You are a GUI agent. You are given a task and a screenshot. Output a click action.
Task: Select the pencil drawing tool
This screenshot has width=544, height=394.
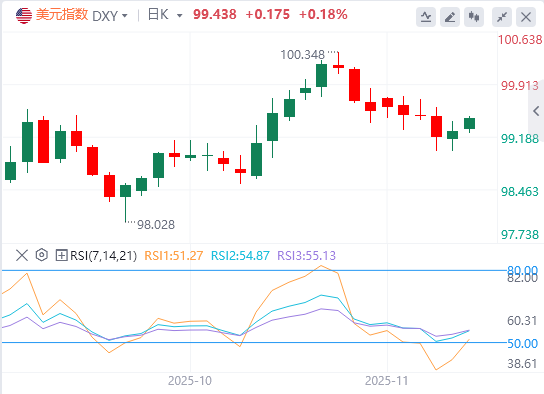[x=450, y=17]
